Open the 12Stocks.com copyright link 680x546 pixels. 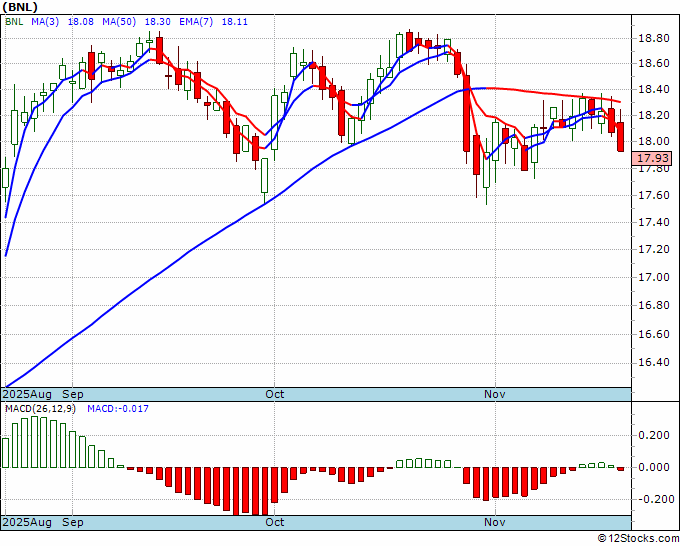[x=638, y=539]
